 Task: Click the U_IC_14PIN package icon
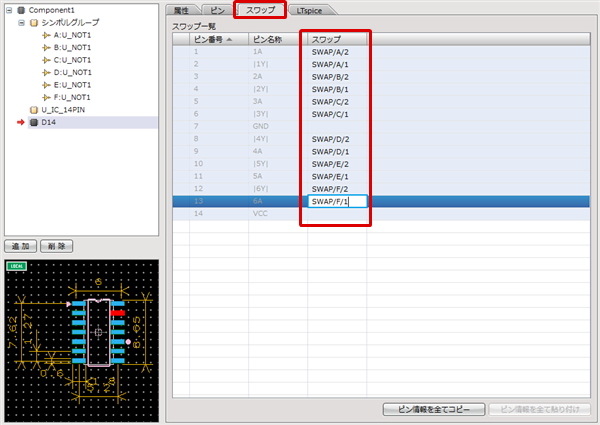[x=34, y=110]
